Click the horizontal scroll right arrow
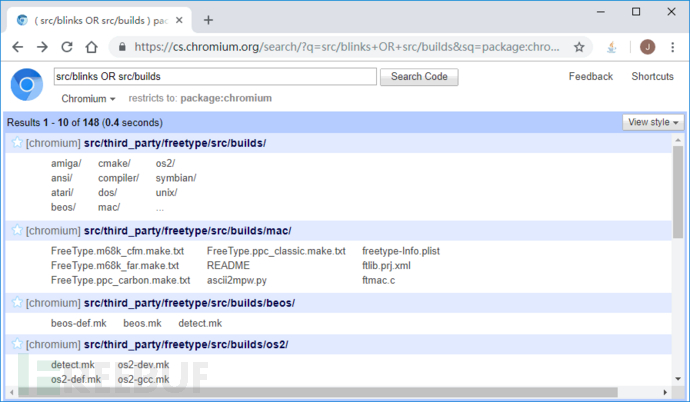Screen dimensions: 690x402 tap(665, 392)
